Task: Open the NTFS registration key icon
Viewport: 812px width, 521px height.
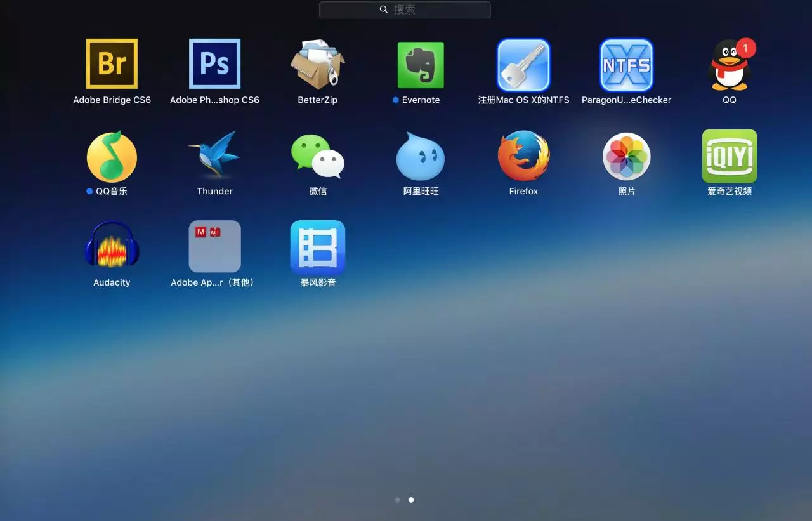Action: (x=523, y=65)
